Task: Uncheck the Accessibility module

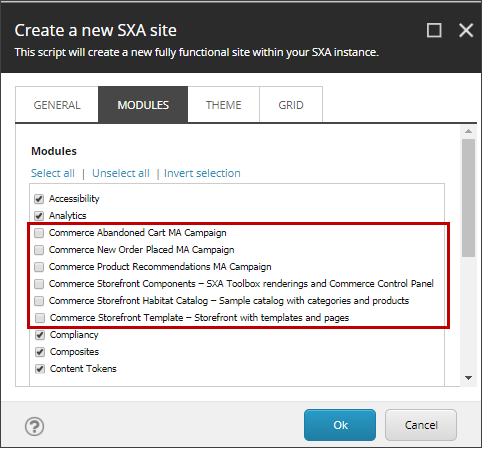Action: [x=39, y=199]
